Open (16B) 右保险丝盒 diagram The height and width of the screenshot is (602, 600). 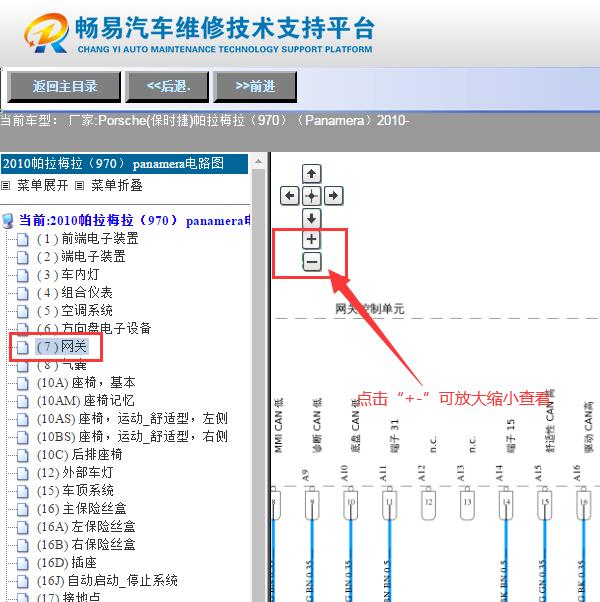coord(86,545)
